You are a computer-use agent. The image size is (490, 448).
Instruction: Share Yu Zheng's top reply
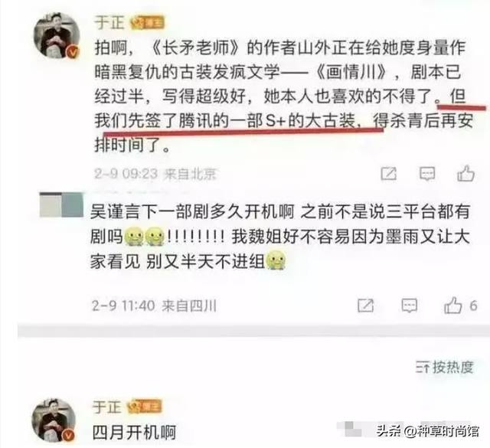389,174
